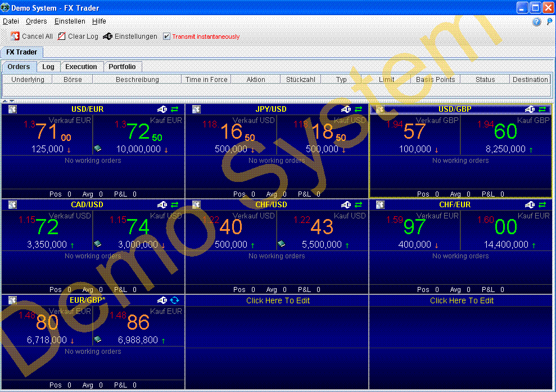This screenshot has width=556, height=392.
Task: Switch to the Portfolio tab
Action: point(122,67)
